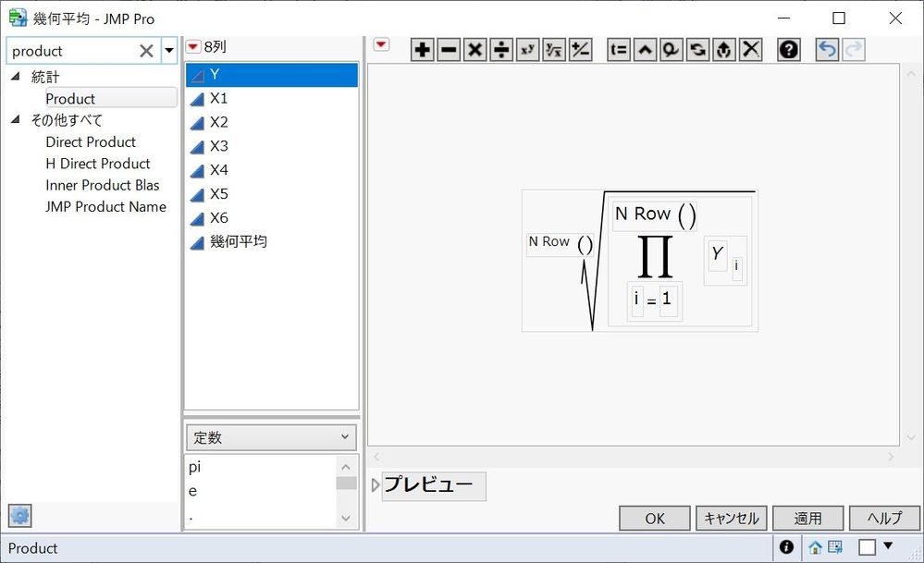Click the change sign (+/-) button

coord(581,50)
